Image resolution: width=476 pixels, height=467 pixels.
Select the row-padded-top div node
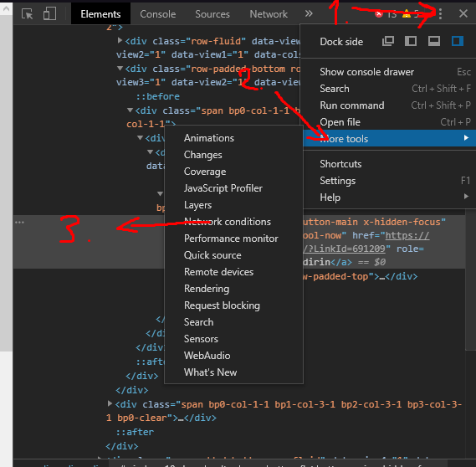click(x=360, y=276)
